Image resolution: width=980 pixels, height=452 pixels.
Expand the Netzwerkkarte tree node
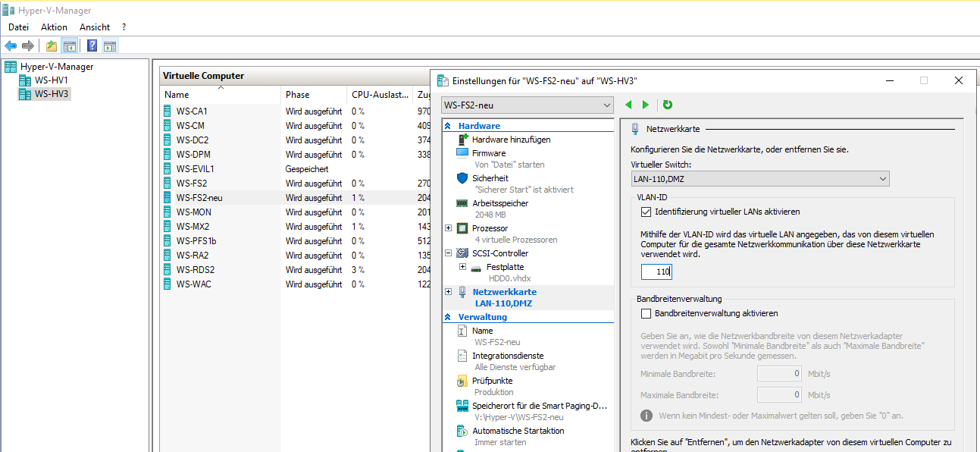coord(449,292)
